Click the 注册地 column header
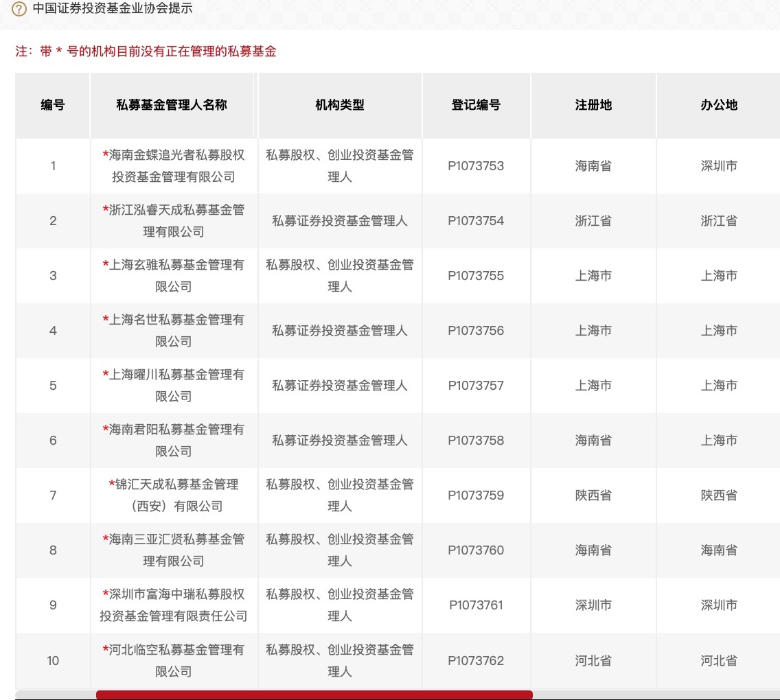 coord(593,105)
